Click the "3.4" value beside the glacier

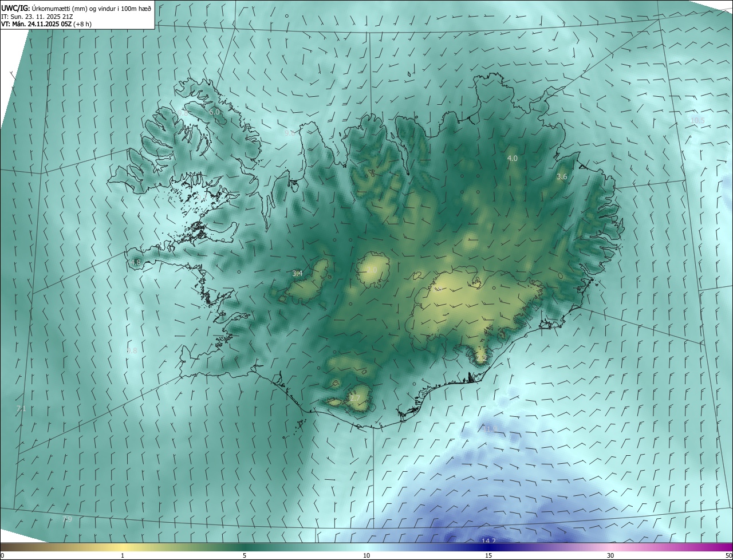click(x=297, y=274)
